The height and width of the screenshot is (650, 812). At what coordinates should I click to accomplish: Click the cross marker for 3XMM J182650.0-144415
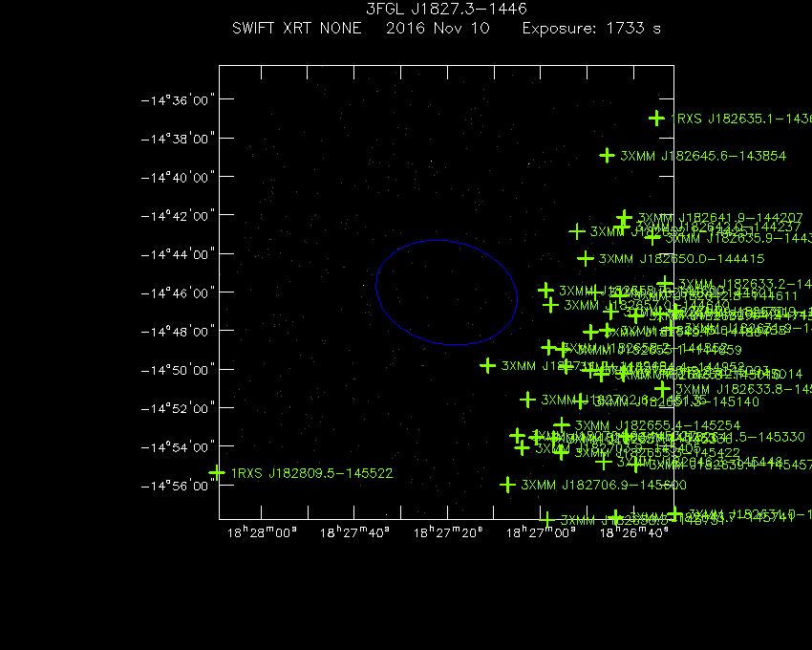click(586, 258)
